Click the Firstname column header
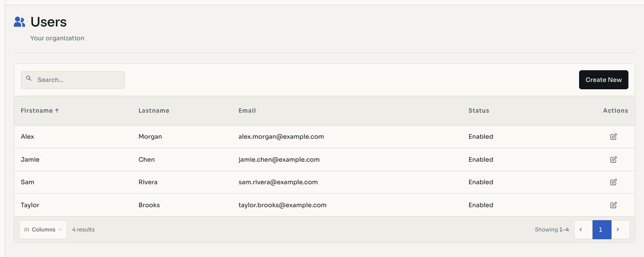Image resolution: width=644 pixels, height=257 pixels. (37, 111)
